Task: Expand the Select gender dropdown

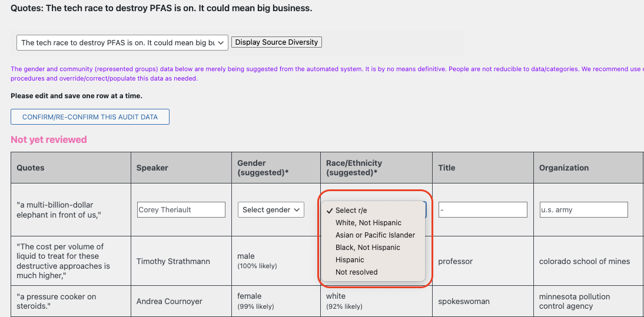Action: 271,209
